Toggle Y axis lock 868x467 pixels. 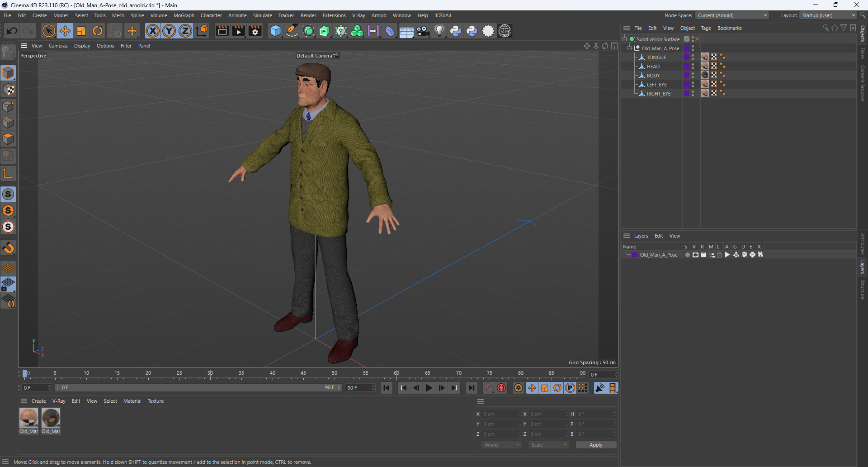pyautogui.click(x=169, y=31)
